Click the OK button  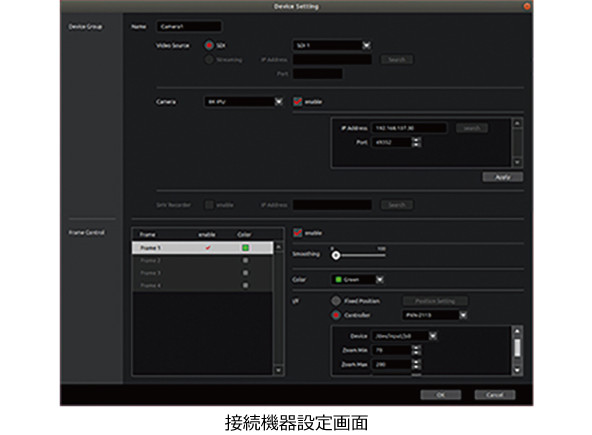[x=441, y=395]
